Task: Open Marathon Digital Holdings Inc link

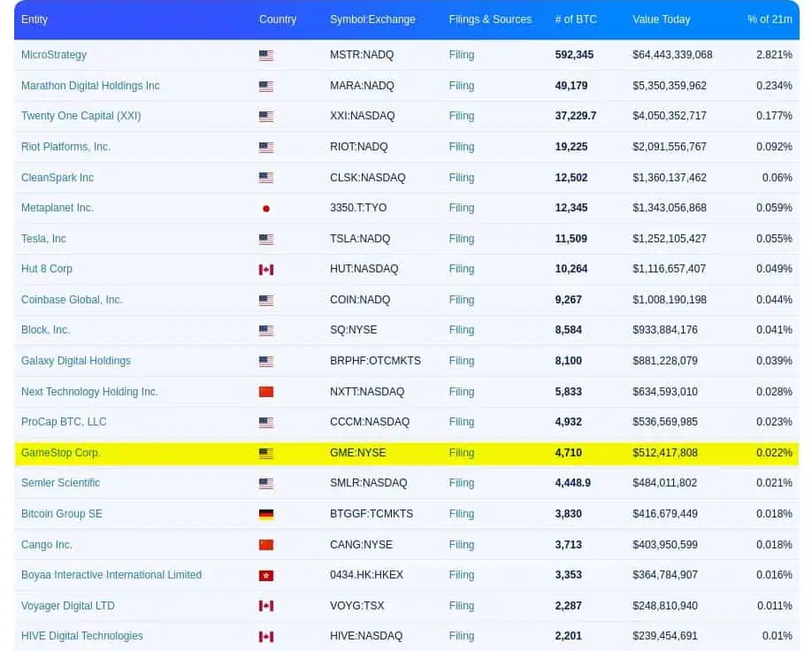Action: point(90,86)
